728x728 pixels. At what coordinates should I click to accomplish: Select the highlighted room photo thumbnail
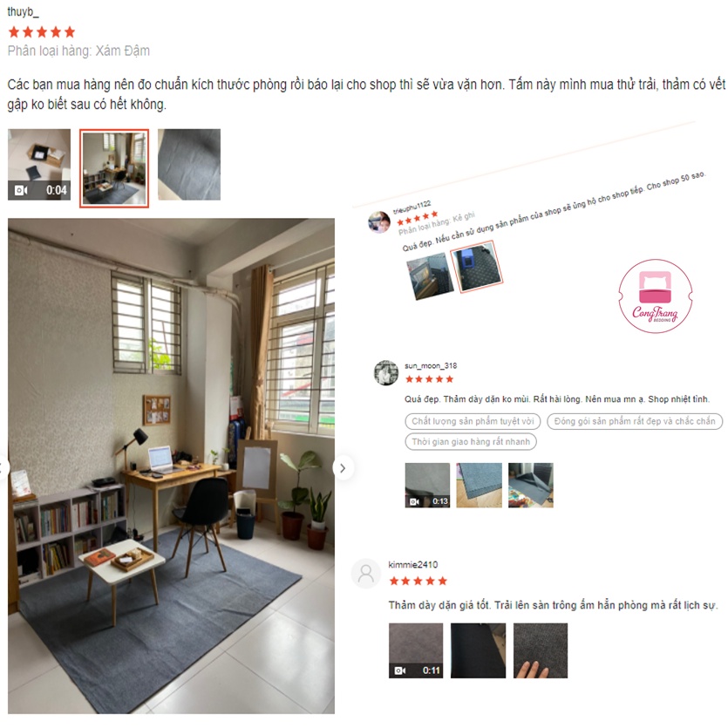coord(114,168)
